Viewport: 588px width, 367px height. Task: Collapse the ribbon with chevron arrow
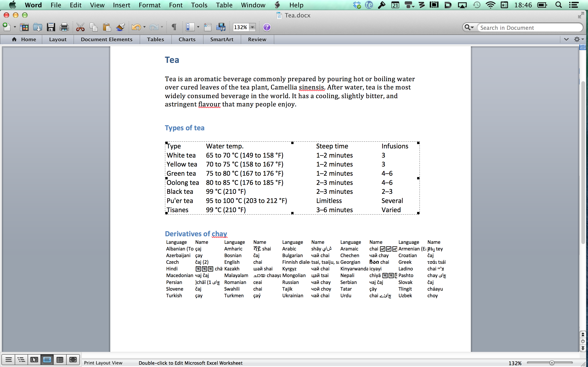pyautogui.click(x=566, y=39)
